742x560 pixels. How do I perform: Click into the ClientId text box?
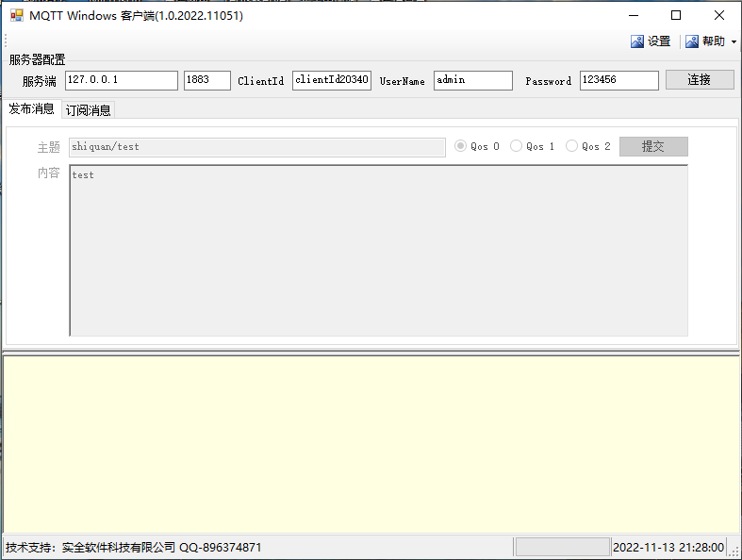pos(332,80)
